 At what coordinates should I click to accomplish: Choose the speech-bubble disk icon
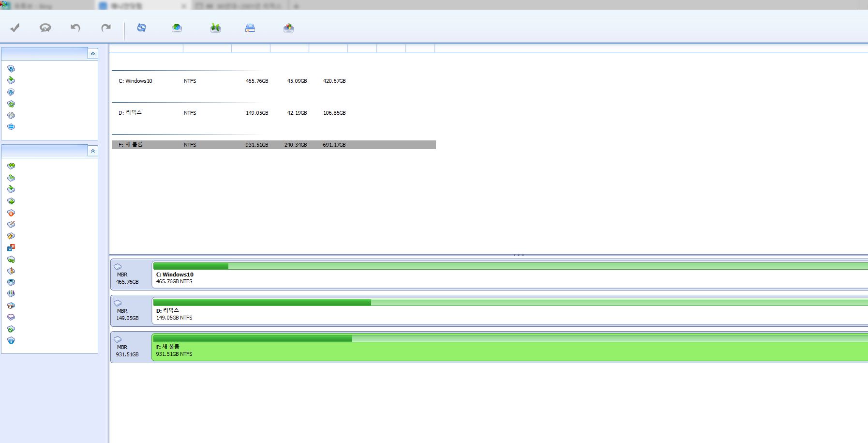pyautogui.click(x=11, y=317)
